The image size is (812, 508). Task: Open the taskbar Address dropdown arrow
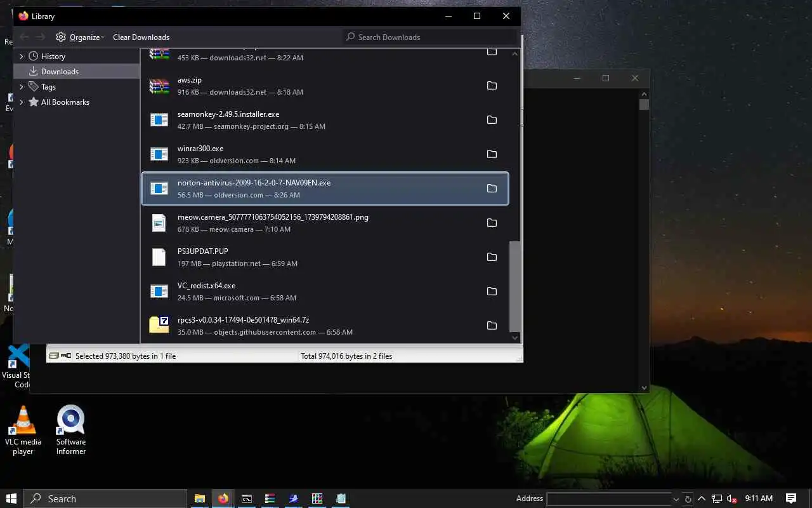pyautogui.click(x=676, y=499)
